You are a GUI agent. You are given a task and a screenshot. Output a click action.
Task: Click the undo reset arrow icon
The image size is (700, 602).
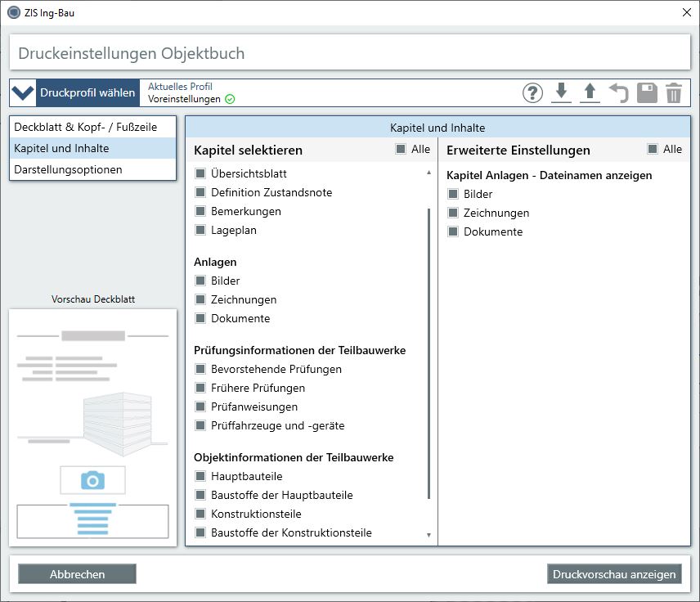pyautogui.click(x=618, y=92)
